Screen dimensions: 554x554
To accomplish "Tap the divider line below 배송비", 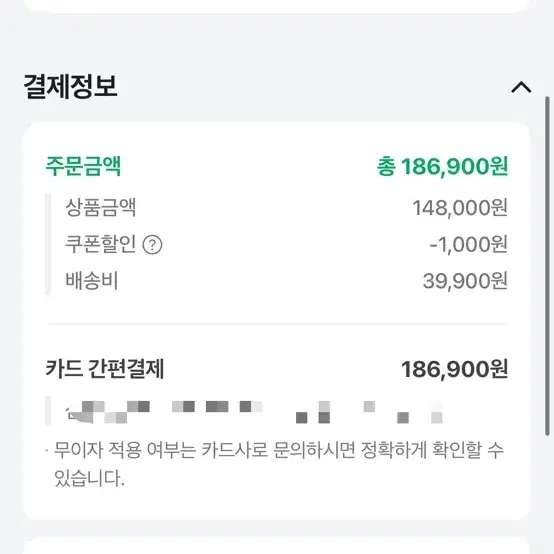I will (x=278, y=324).
